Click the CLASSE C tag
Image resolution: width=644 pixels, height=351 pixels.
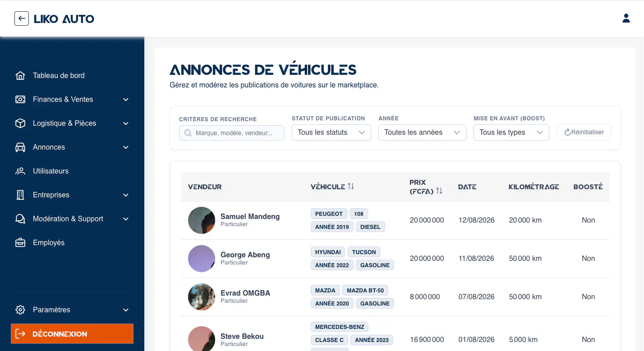click(329, 340)
